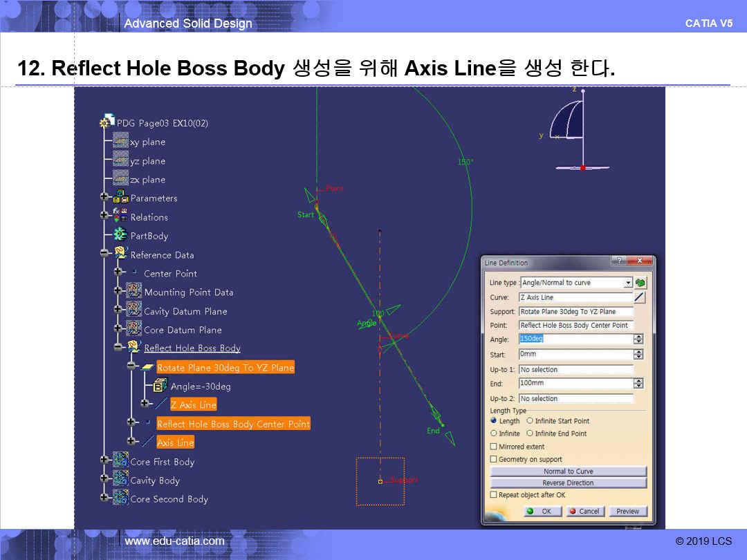The image size is (747, 560).
Task: Select the Infinite End Point radio button
Action: (x=530, y=433)
